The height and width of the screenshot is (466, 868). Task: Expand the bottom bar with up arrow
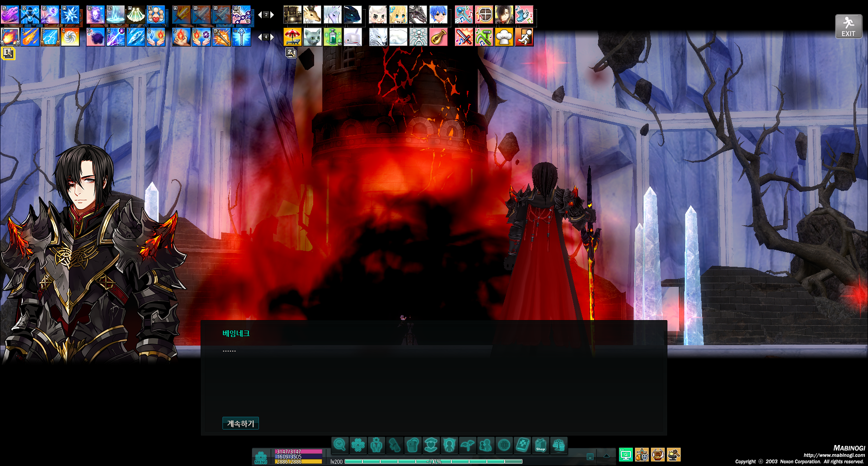point(606,456)
